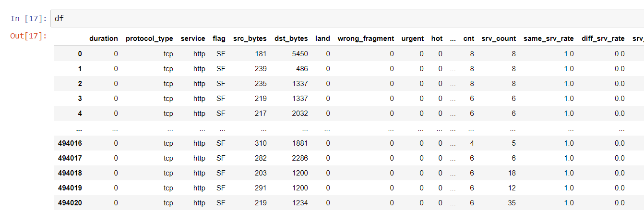Click flag SF in row 2
Screen dimensions: 644x213
220,84
